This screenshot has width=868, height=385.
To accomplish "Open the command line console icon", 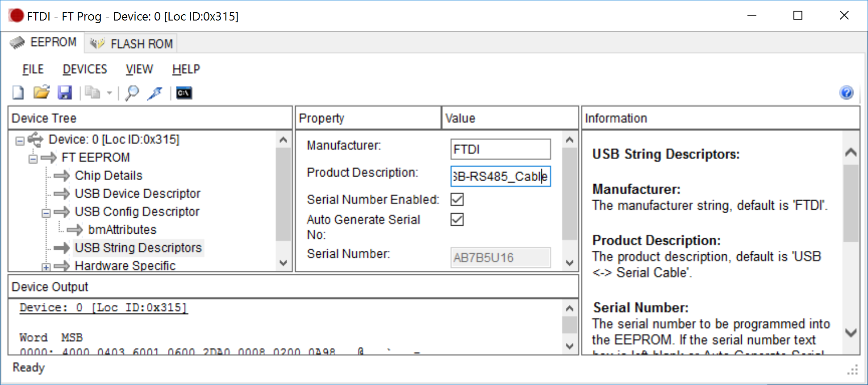I will [184, 93].
